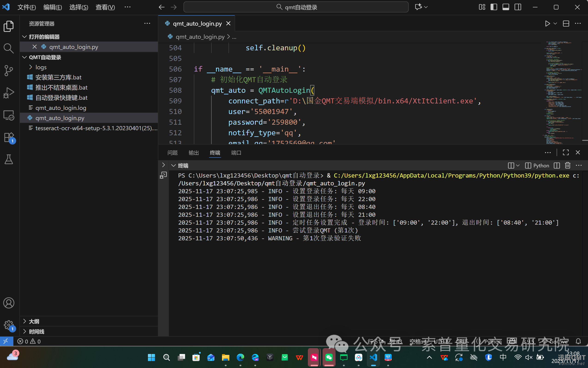Expand the 大纲 outline section

click(x=34, y=322)
